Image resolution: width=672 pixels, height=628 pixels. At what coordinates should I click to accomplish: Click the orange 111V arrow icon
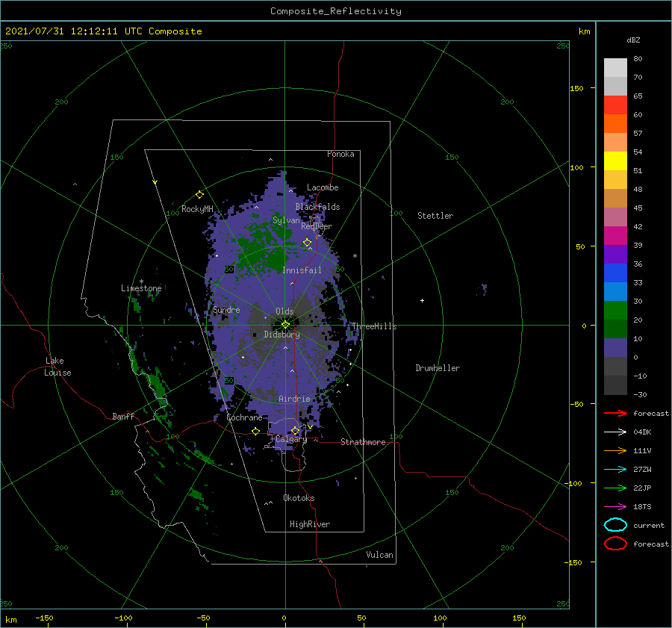pyautogui.click(x=615, y=450)
